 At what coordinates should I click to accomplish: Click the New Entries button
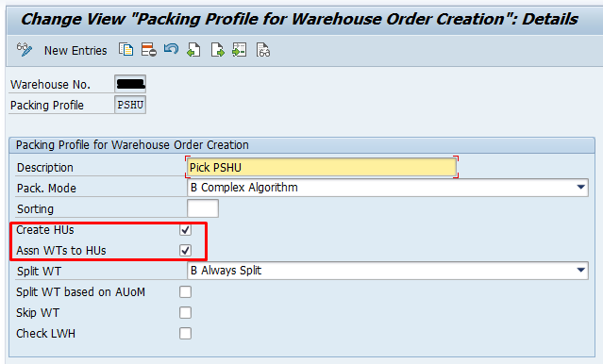[75, 50]
